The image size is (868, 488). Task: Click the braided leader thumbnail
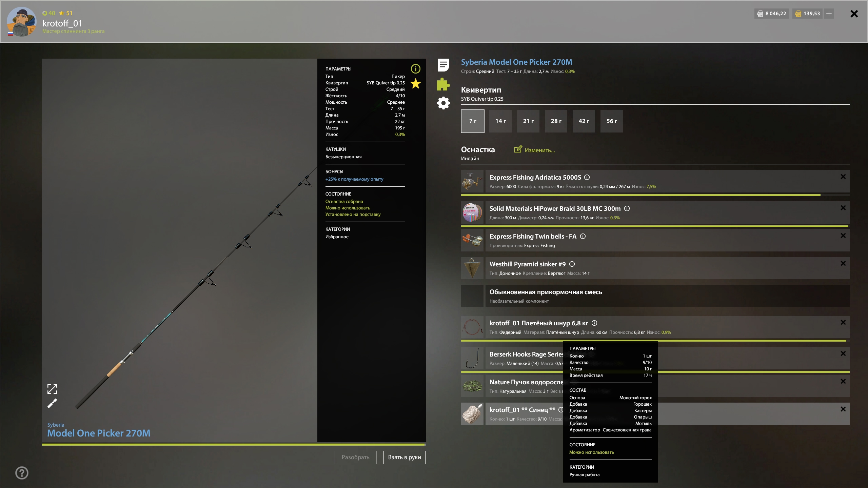tap(472, 327)
